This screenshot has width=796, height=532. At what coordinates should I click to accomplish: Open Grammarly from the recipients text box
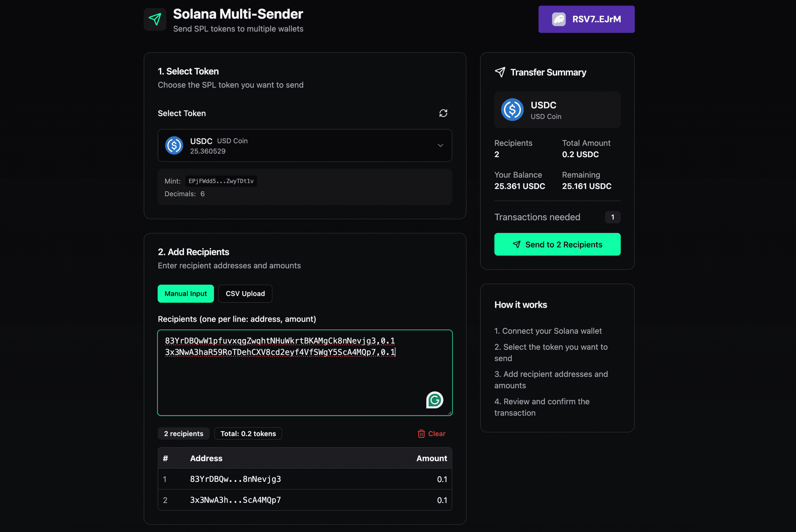coord(434,400)
